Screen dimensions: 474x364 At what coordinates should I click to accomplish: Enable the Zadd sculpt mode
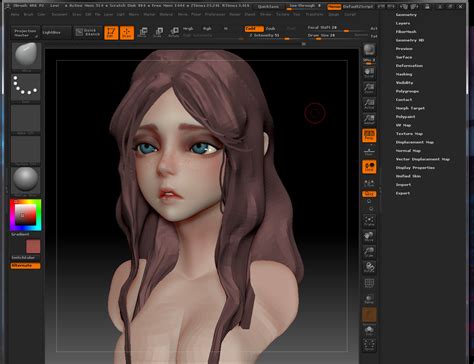254,29
